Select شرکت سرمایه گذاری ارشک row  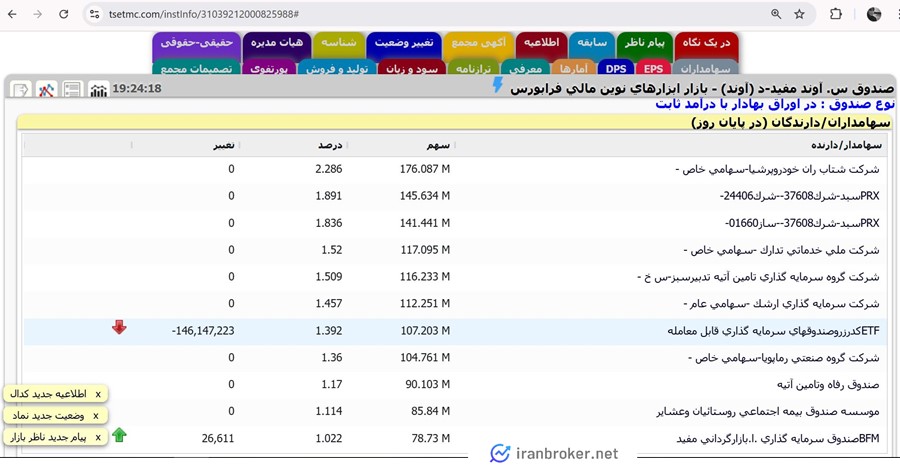coord(455,304)
